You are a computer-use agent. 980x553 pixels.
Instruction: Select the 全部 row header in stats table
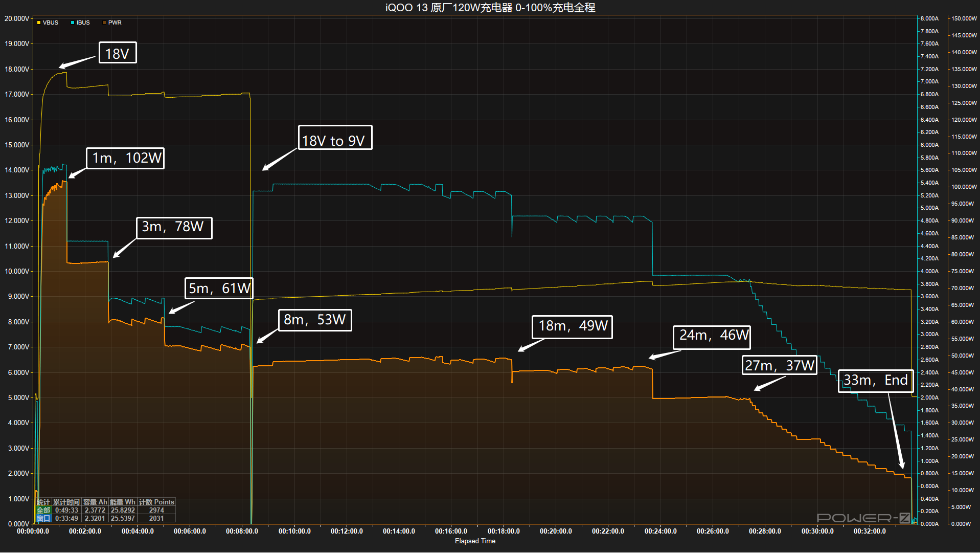coord(43,510)
